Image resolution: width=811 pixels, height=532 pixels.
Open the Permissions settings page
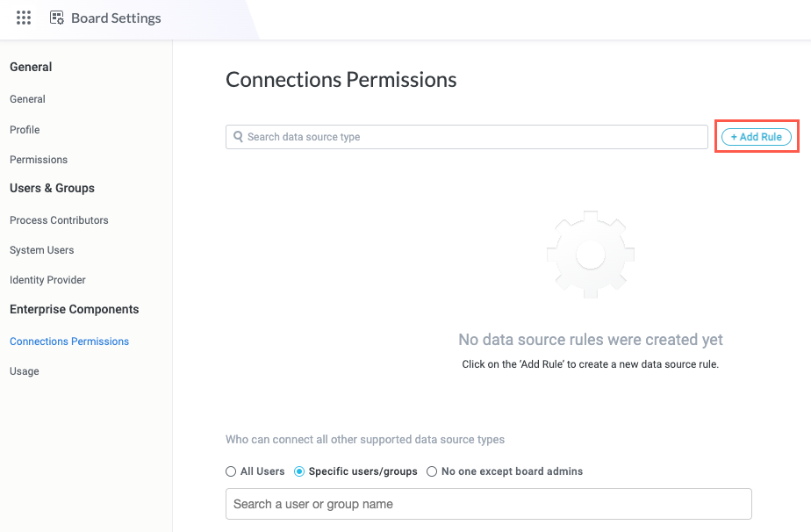(x=38, y=159)
